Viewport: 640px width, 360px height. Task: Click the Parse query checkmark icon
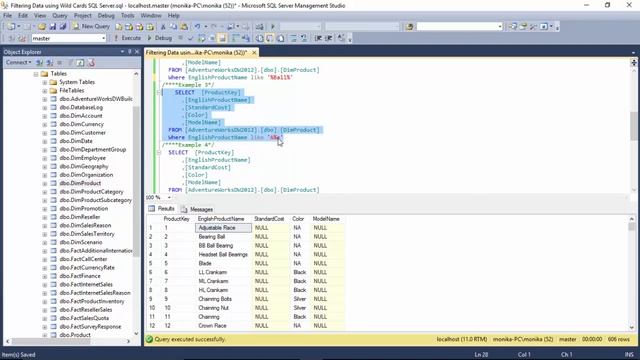tap(191, 38)
